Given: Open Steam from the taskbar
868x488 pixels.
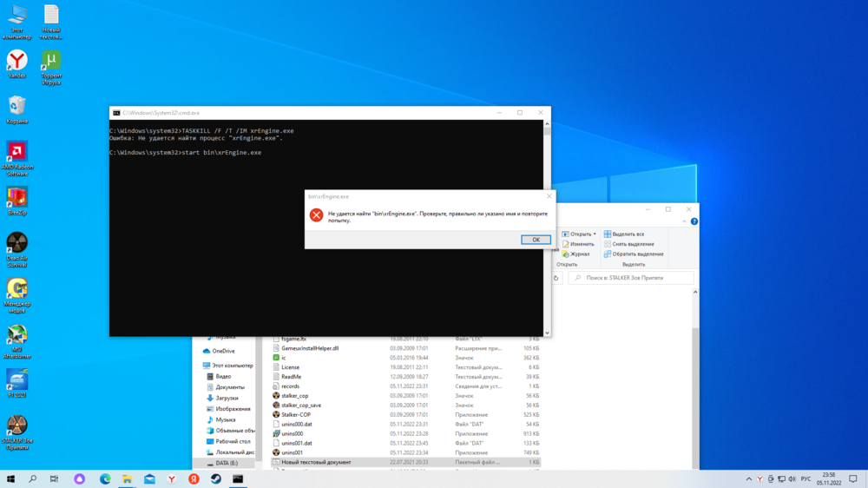Looking at the screenshot, I should tap(216, 479).
